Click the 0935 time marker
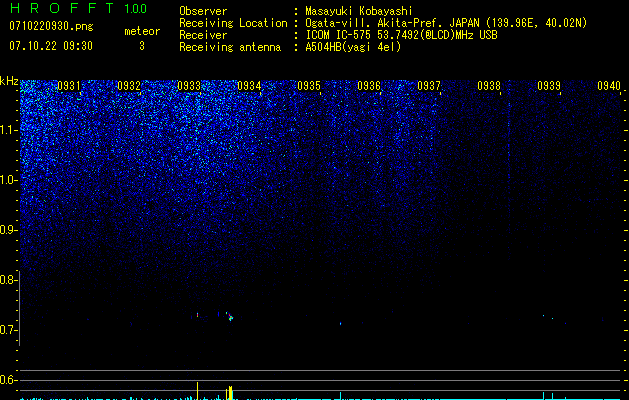The height and width of the screenshot is (400, 629). click(x=309, y=86)
